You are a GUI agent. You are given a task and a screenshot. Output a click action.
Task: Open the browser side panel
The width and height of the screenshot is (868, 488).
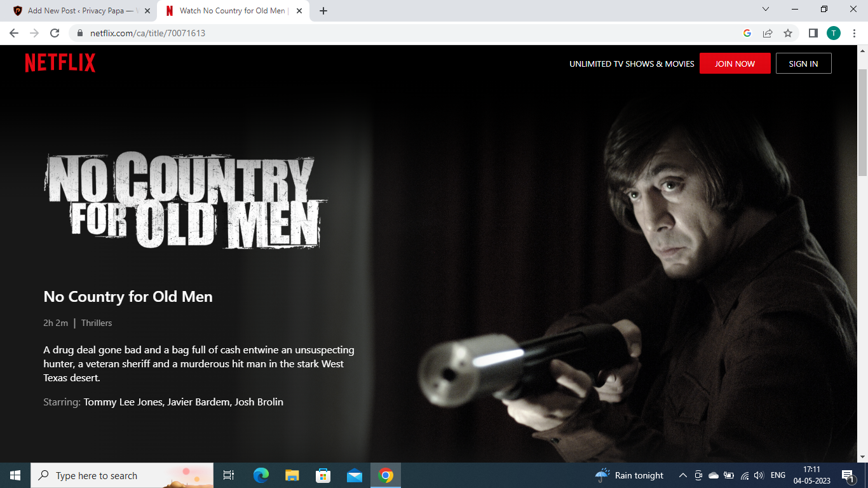point(813,33)
